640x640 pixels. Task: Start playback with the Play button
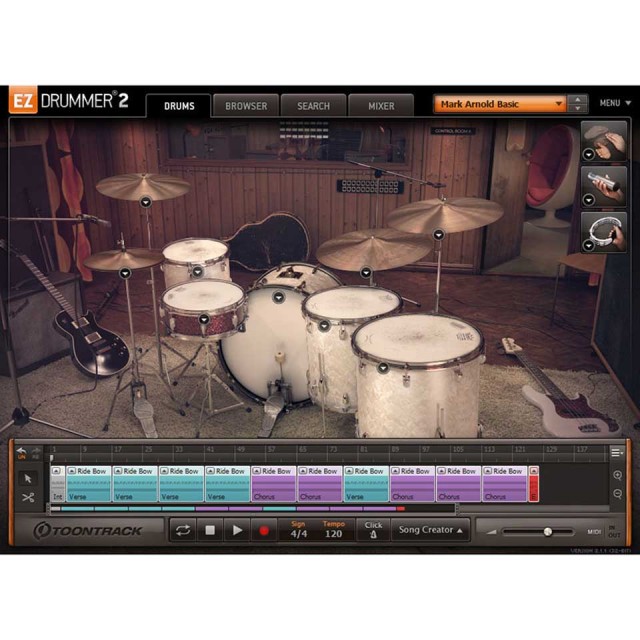click(x=237, y=531)
